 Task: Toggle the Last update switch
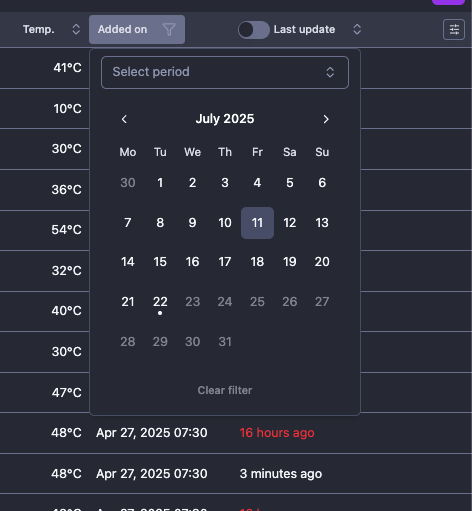point(254,30)
